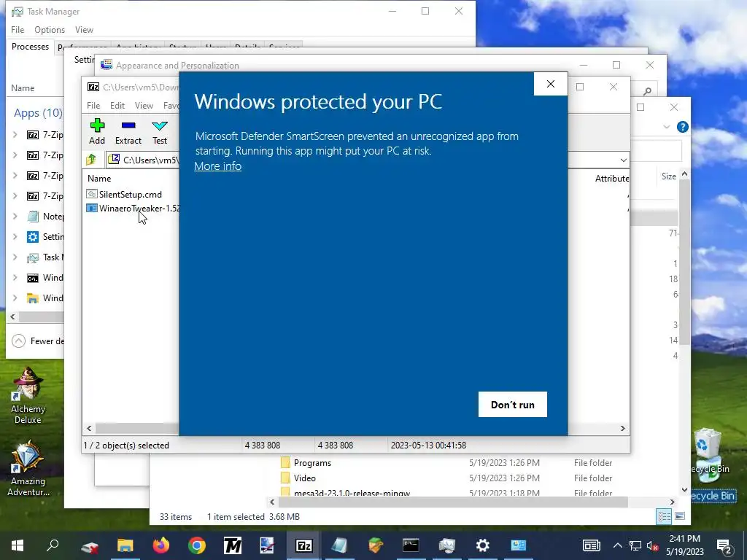747x560 pixels.
Task: Open the File menu in 7-Zip
Action: (x=93, y=105)
